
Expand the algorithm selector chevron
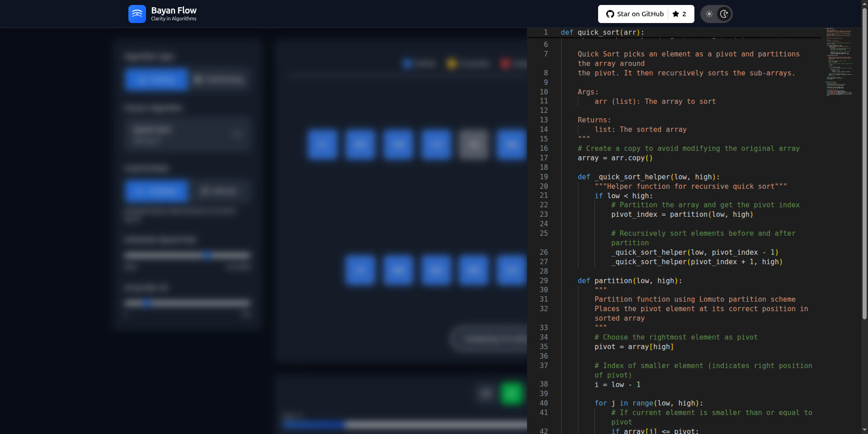tap(237, 134)
